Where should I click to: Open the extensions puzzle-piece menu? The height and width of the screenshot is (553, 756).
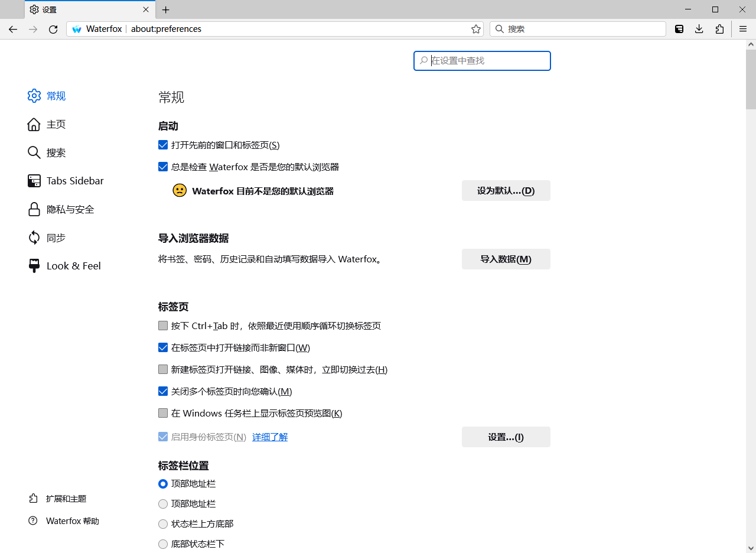click(x=719, y=29)
